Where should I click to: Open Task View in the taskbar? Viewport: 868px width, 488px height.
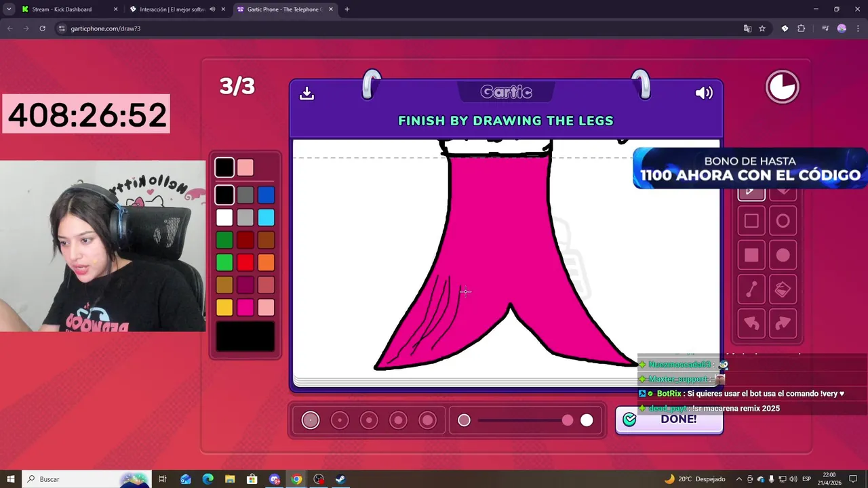pos(163,479)
